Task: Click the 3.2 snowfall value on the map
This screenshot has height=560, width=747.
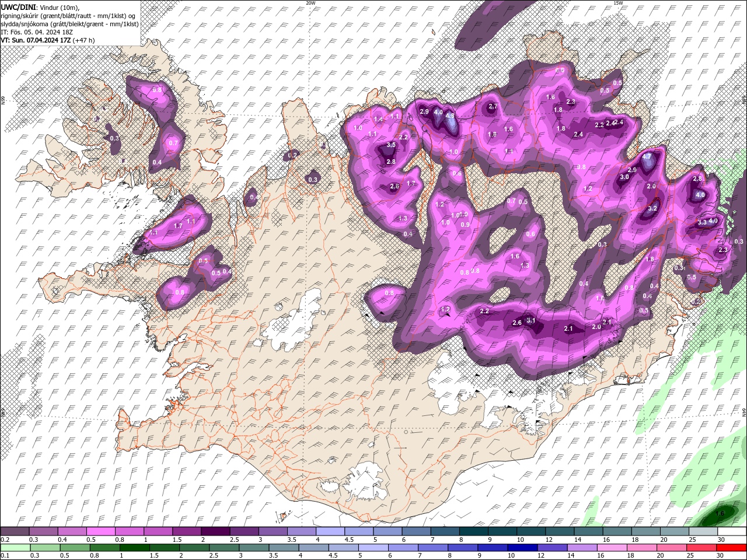Action: pos(653,208)
